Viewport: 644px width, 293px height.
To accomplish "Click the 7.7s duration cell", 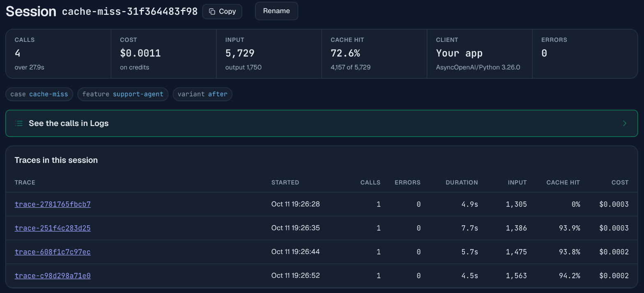I will 470,228.
